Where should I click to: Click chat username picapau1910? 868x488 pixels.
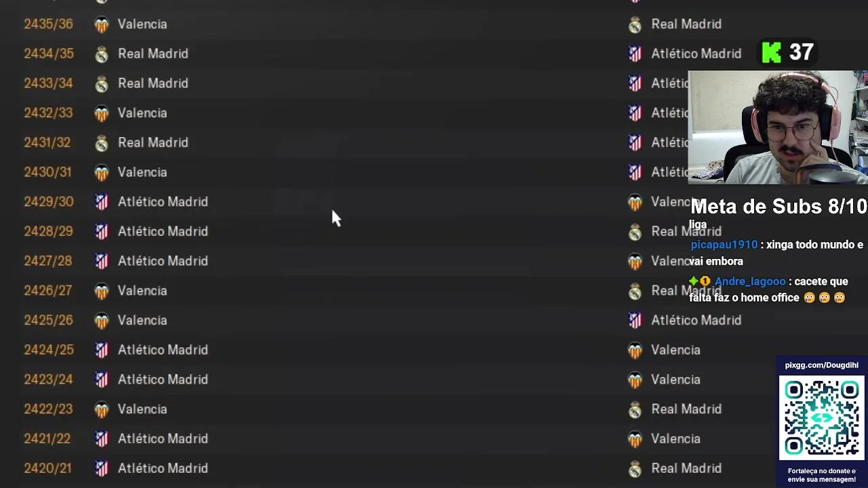point(724,245)
